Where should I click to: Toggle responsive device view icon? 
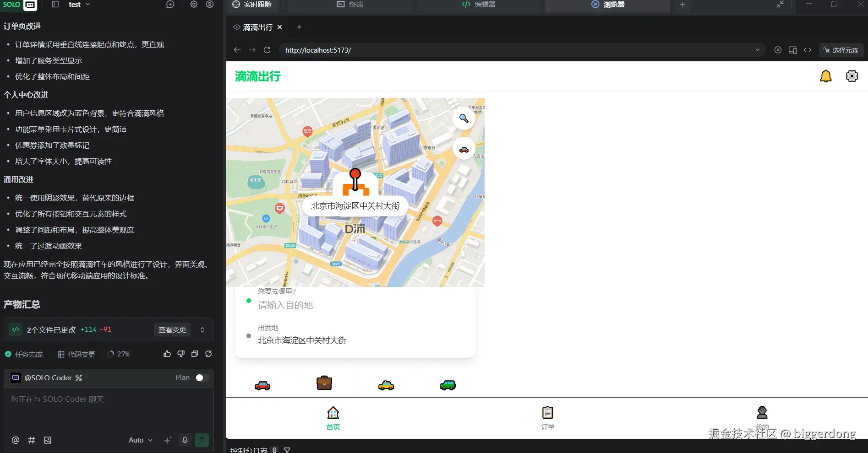pyautogui.click(x=793, y=50)
